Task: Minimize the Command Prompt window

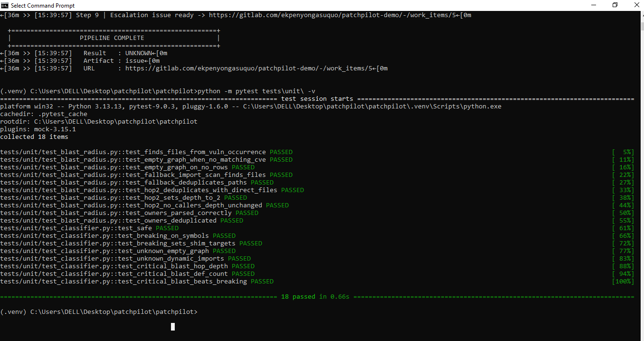Action: (593, 5)
